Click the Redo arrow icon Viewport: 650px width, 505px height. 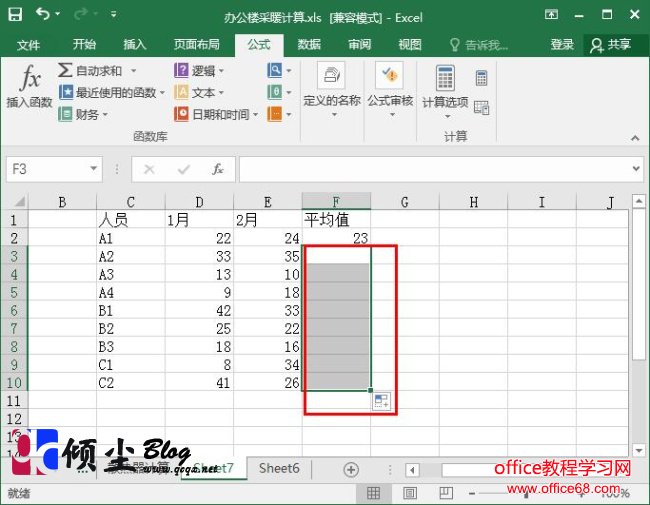tap(80, 15)
